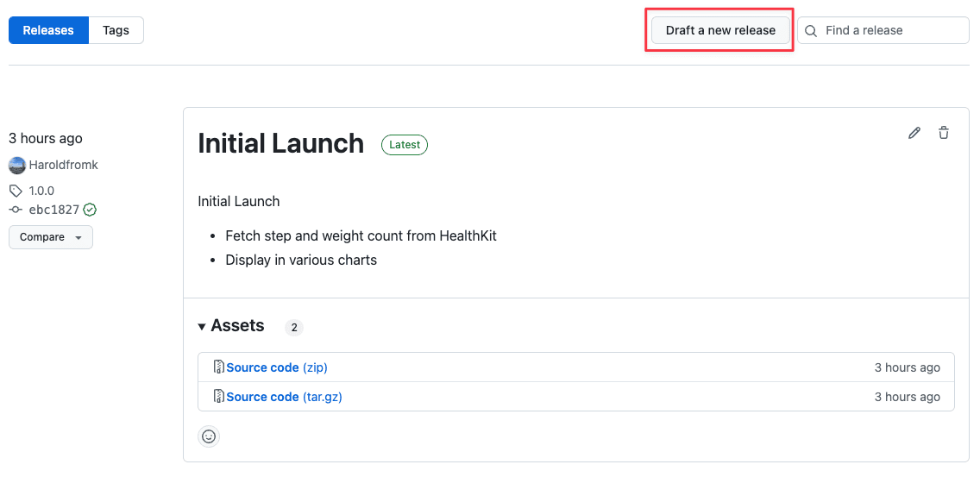
Task: Focus the Find a release field
Action: pyautogui.click(x=883, y=30)
